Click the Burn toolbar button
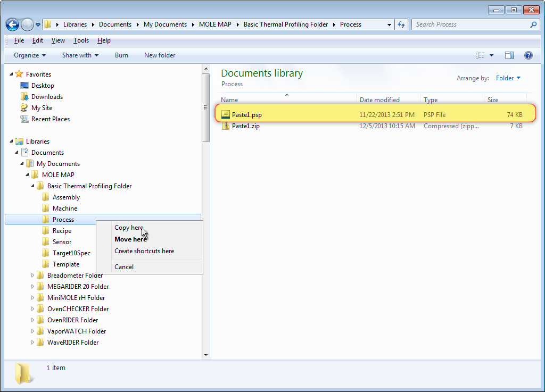Image resolution: width=545 pixels, height=392 pixels. pyautogui.click(x=122, y=55)
